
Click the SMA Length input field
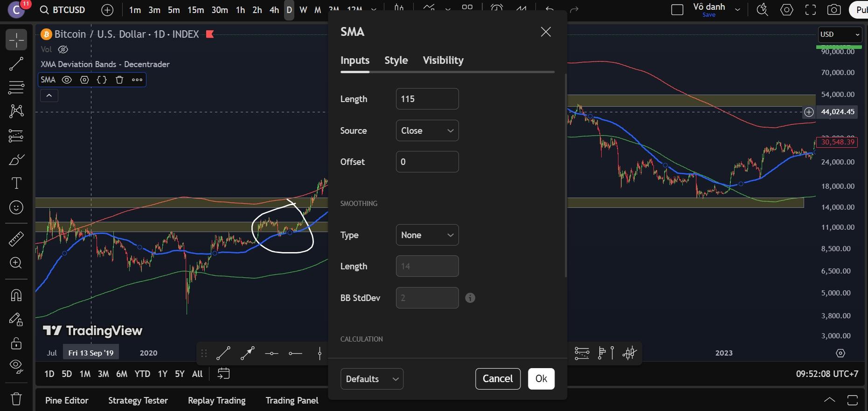(x=427, y=99)
